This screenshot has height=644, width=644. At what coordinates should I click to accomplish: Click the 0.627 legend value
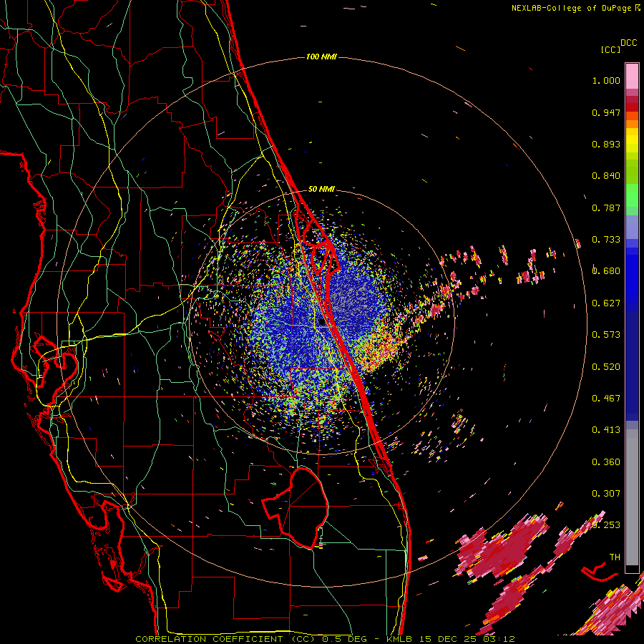click(606, 303)
